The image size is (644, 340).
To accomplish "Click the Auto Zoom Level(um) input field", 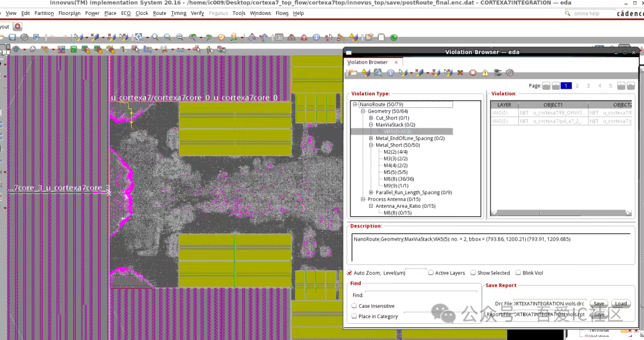I will [416, 272].
